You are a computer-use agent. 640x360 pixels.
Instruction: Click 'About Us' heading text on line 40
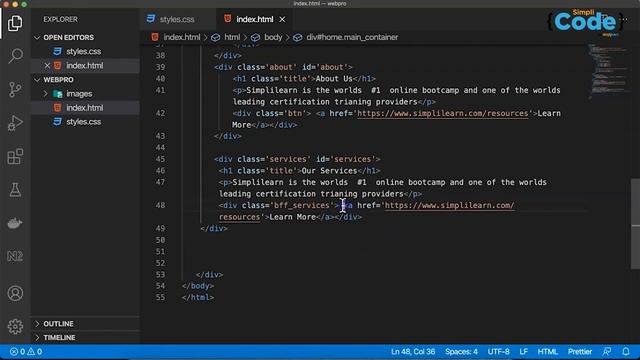[334, 79]
